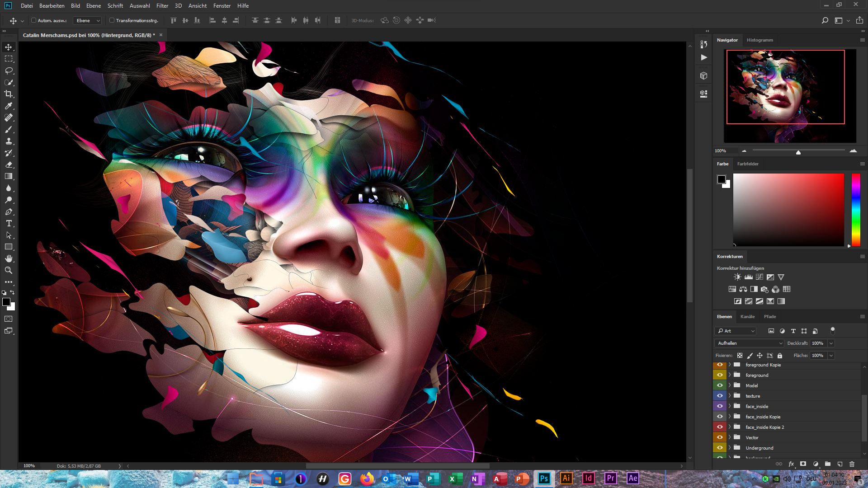Image resolution: width=868 pixels, height=488 pixels.
Task: Enable the Autom. ausw. checkbox
Action: [33, 20]
